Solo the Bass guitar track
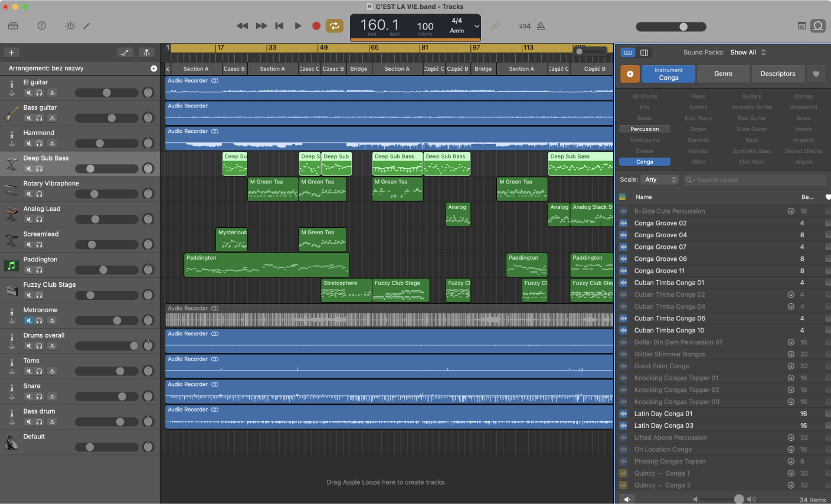 [39, 118]
